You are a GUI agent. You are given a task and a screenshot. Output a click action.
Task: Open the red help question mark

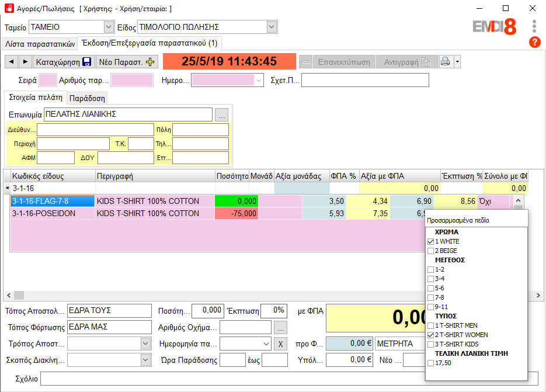[x=534, y=42]
